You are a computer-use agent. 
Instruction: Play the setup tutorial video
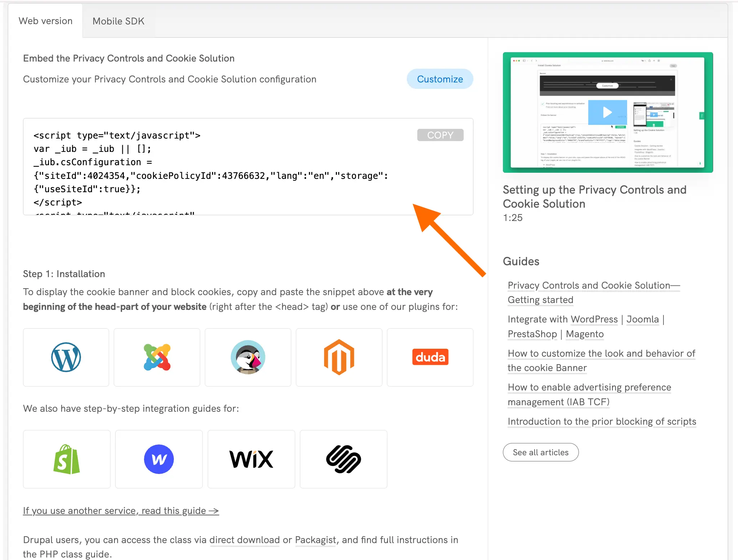(608, 112)
